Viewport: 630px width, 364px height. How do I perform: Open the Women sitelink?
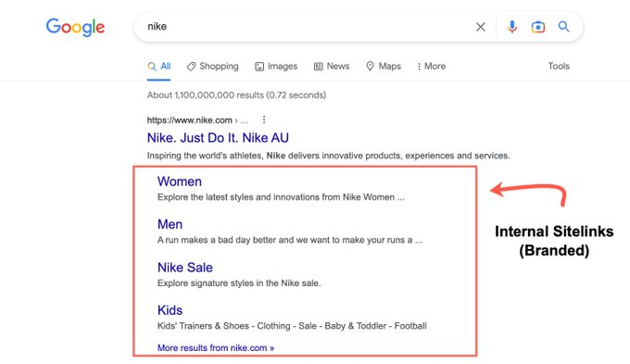[179, 182]
